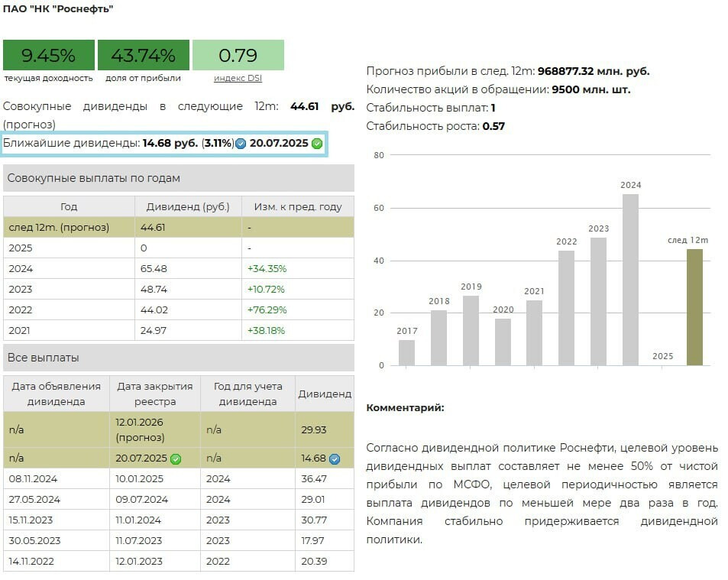
Task: Select the light green 0.79 DSI box
Action: tap(238, 55)
